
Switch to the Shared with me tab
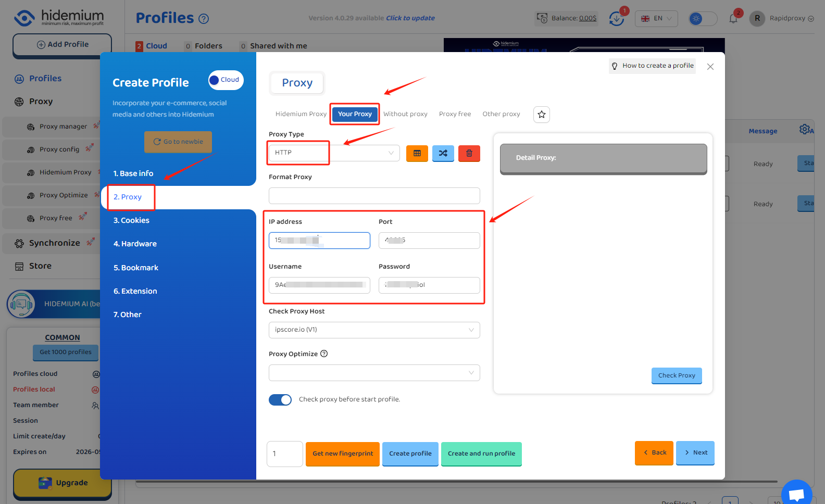coord(279,46)
